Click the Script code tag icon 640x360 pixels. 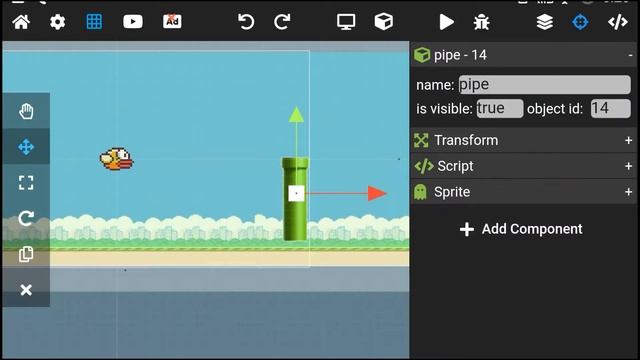click(424, 166)
